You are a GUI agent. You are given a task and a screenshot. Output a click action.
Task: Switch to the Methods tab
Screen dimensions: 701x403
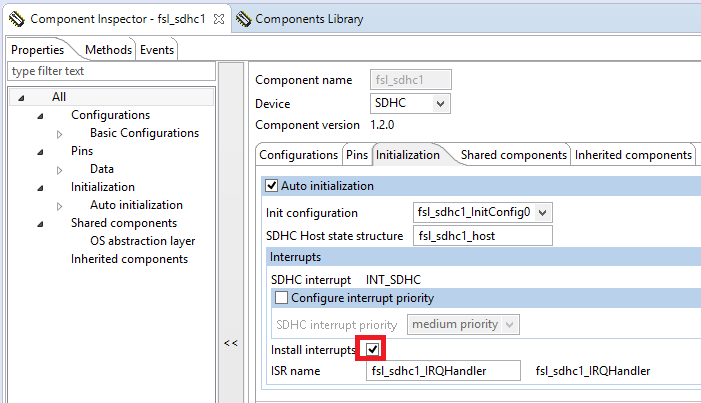(107, 50)
